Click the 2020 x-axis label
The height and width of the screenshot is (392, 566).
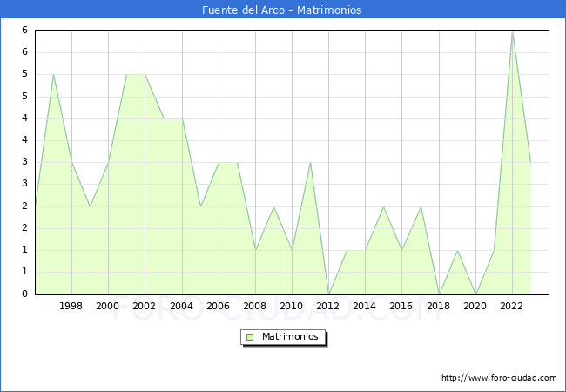click(x=475, y=306)
